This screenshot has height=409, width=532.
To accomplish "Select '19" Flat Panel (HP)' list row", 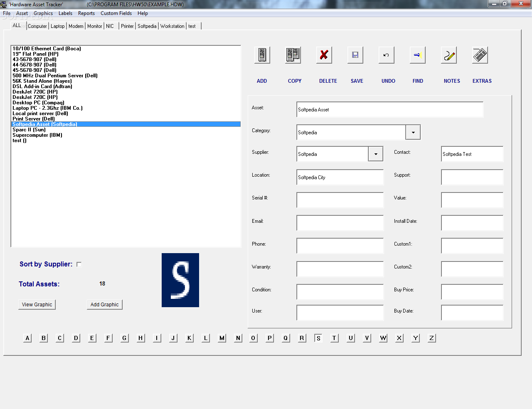I will pos(126,54).
